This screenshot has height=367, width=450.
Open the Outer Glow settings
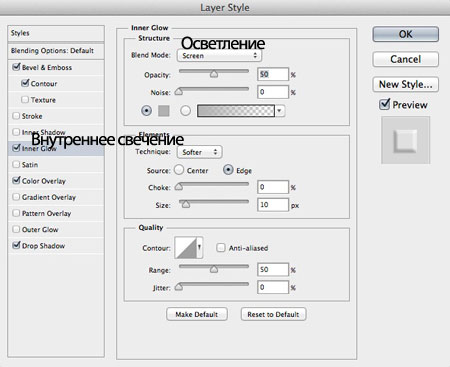[40, 230]
